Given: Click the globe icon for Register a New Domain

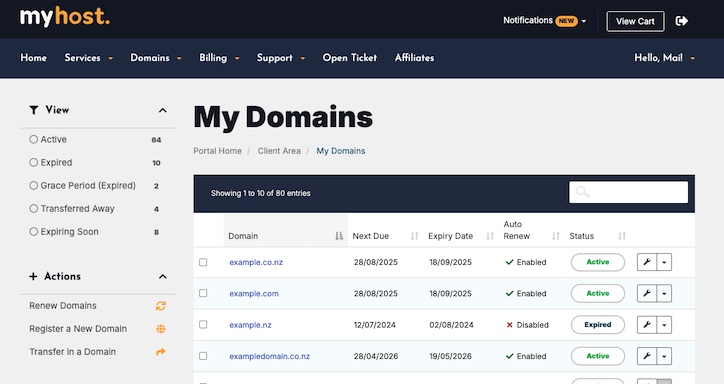Looking at the screenshot, I should click(x=161, y=329).
